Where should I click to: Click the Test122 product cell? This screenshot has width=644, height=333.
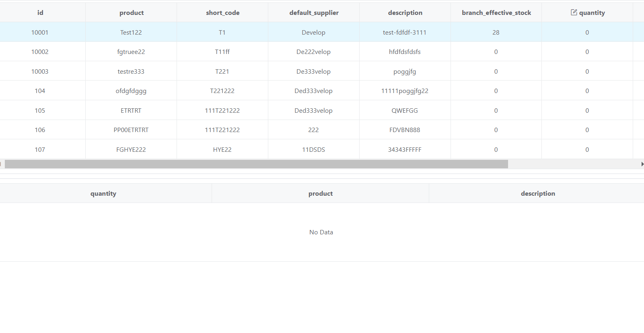(131, 32)
